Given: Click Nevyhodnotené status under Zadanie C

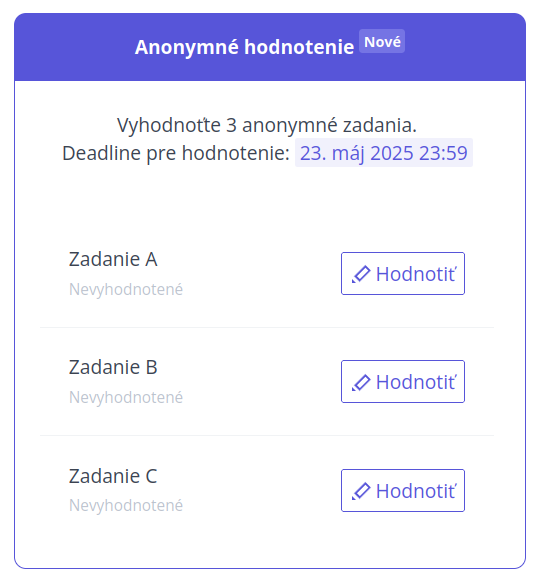Looking at the screenshot, I should coord(126,506).
